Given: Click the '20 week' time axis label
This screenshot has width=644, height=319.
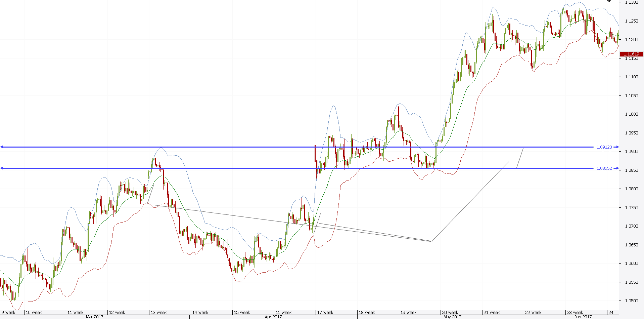Looking at the screenshot, I should point(450,313).
